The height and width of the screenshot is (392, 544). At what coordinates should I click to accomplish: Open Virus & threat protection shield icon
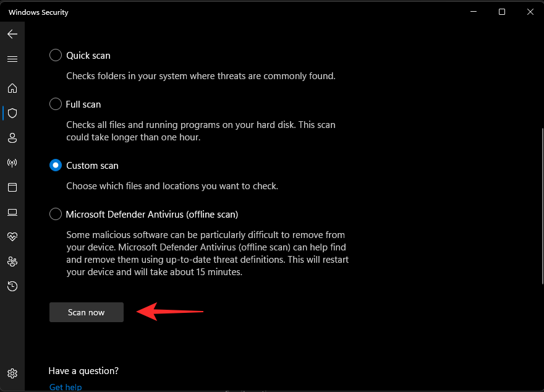click(x=12, y=113)
